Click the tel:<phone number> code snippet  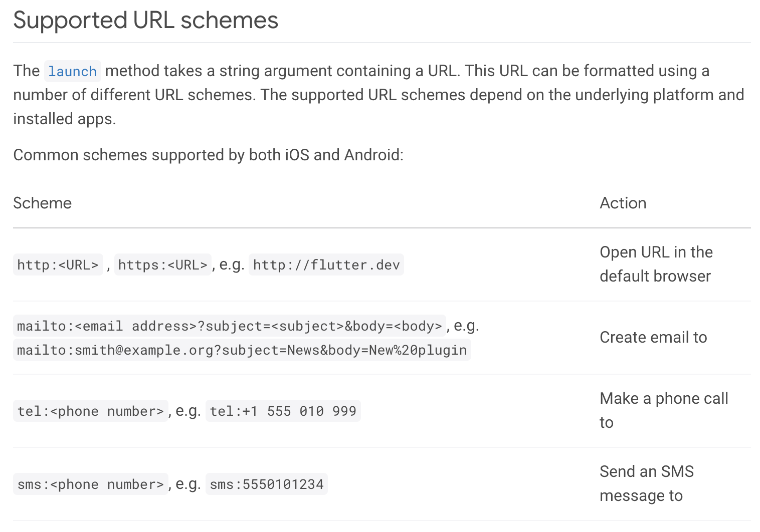[x=90, y=411]
